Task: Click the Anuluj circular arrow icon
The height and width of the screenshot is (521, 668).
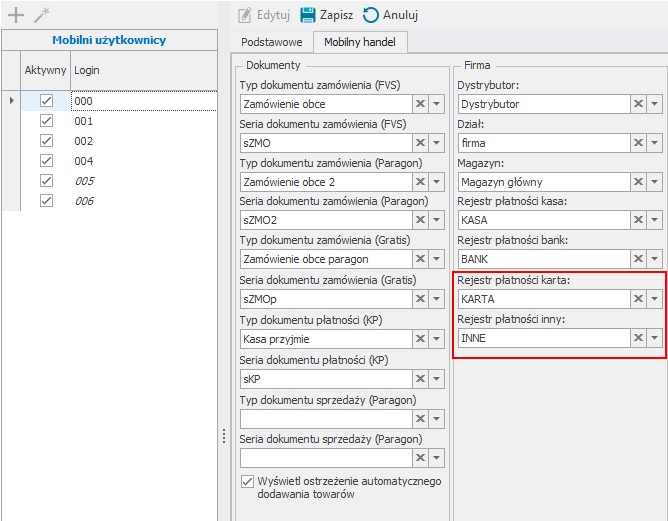Action: click(x=371, y=15)
